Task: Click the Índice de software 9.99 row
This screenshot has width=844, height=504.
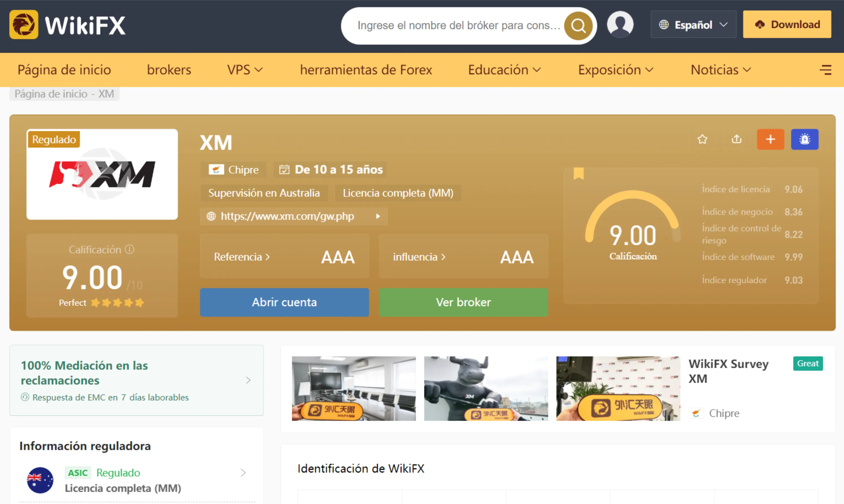Action: (752, 257)
